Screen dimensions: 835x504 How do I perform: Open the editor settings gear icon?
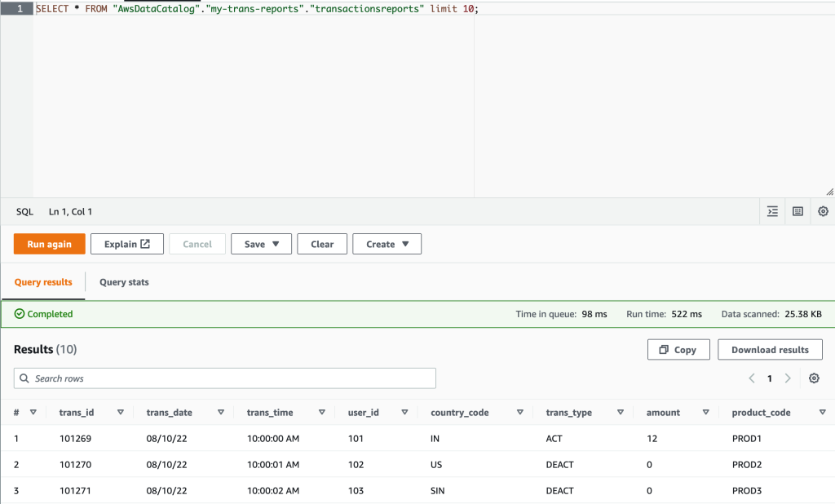click(x=823, y=211)
